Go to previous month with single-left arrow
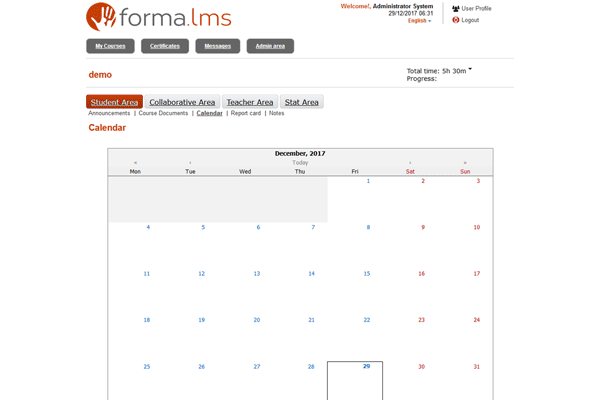The height and width of the screenshot is (400, 600). click(190, 163)
